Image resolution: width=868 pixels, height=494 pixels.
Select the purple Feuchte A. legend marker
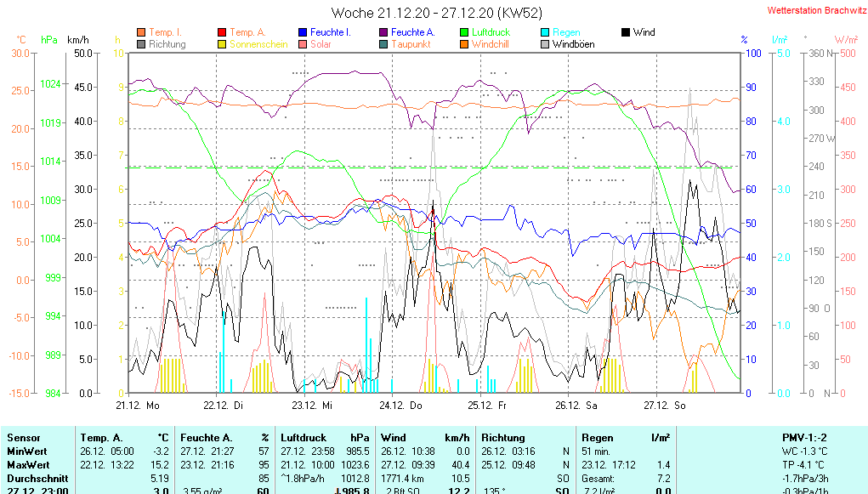pyautogui.click(x=383, y=32)
